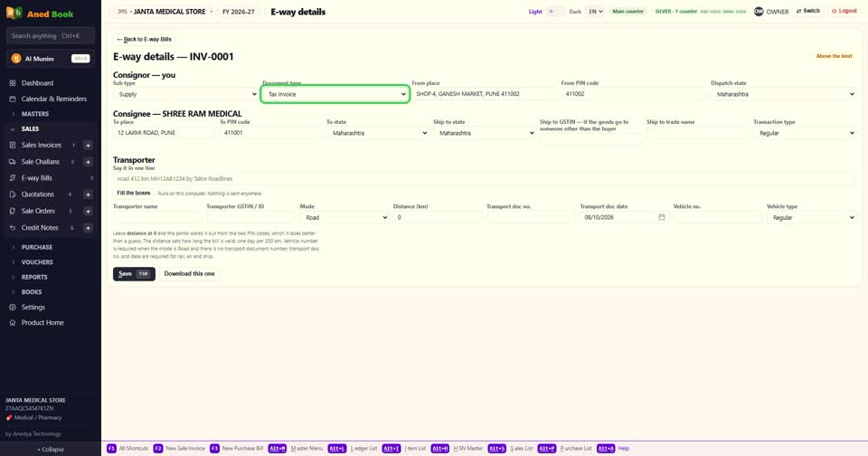Click the Aned Book logo icon

click(x=14, y=13)
